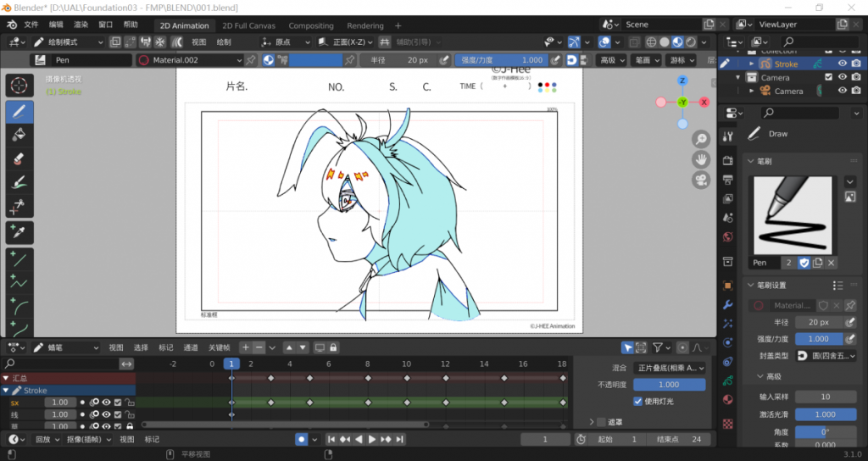Open the 封盖类型 caps type dropdown
The width and height of the screenshot is (868, 461).
coord(826,356)
